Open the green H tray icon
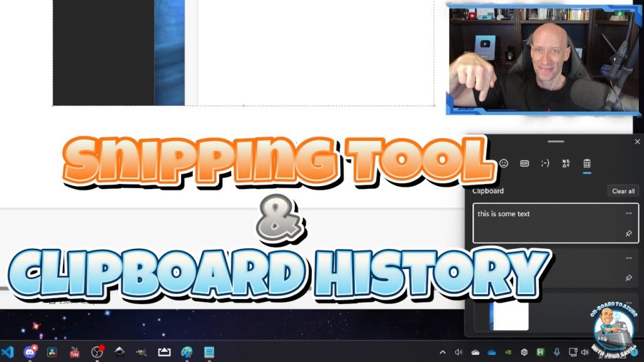Screen dimensions: 644x362 point(540,352)
